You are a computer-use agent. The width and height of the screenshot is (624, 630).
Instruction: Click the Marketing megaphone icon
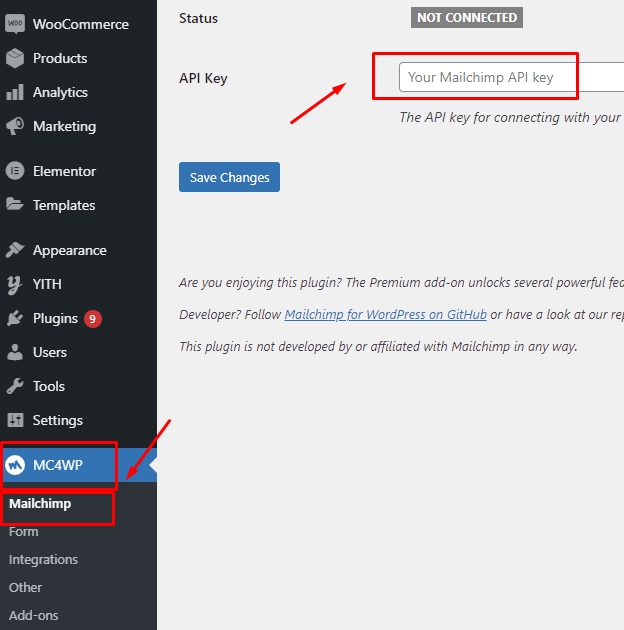pos(15,126)
